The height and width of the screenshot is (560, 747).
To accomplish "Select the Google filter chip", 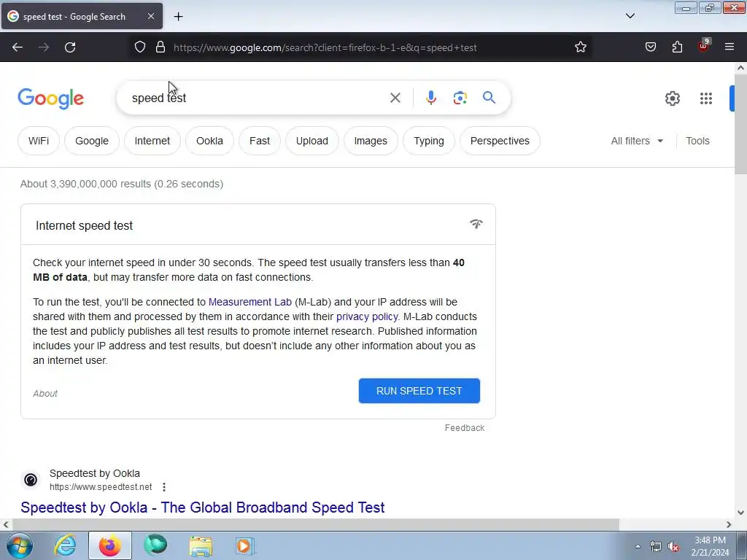I will pos(92,141).
